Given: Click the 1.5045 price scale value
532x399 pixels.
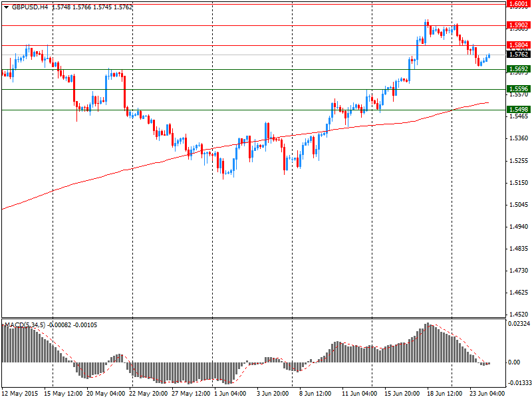Looking at the screenshot, I should (519, 205).
